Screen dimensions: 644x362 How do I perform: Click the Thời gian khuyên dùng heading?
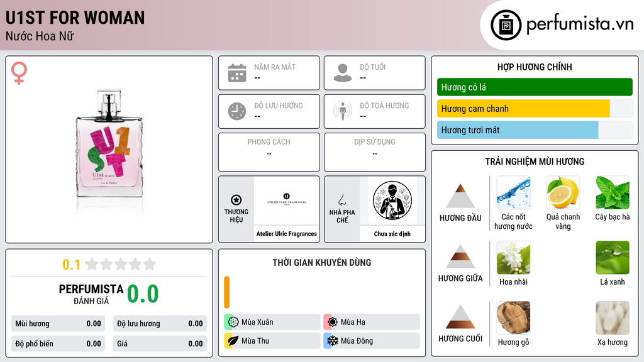point(322,262)
